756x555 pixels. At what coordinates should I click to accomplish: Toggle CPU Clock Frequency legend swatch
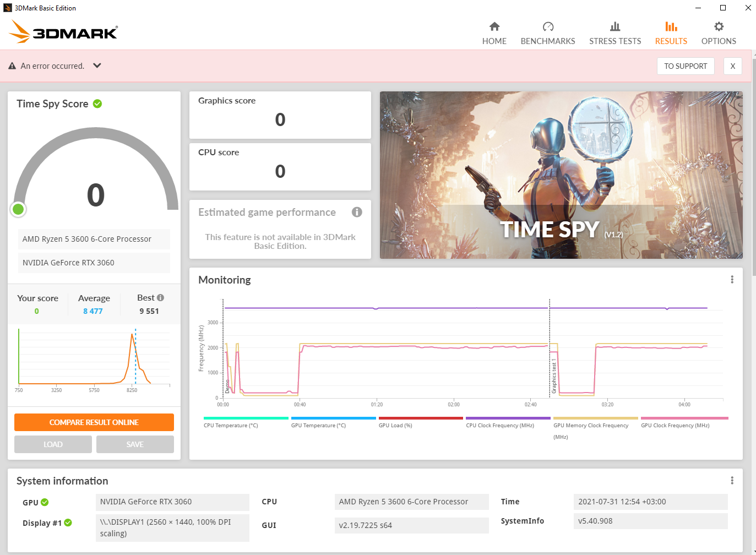pyautogui.click(x=508, y=418)
